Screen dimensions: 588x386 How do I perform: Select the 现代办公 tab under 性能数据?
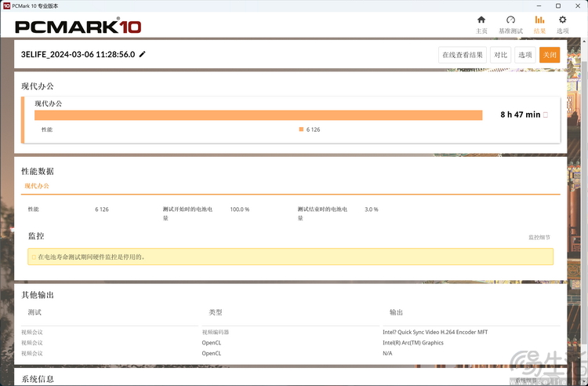[x=37, y=186]
